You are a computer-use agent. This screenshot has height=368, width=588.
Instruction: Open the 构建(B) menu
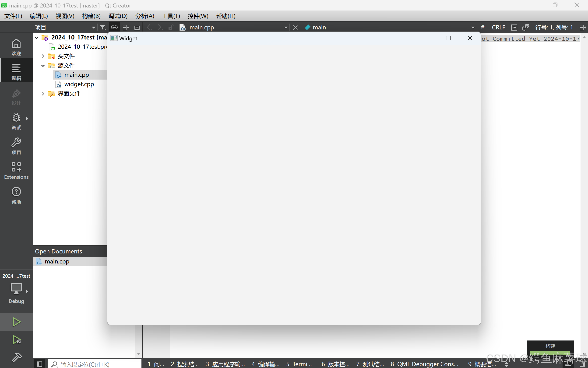(x=91, y=16)
